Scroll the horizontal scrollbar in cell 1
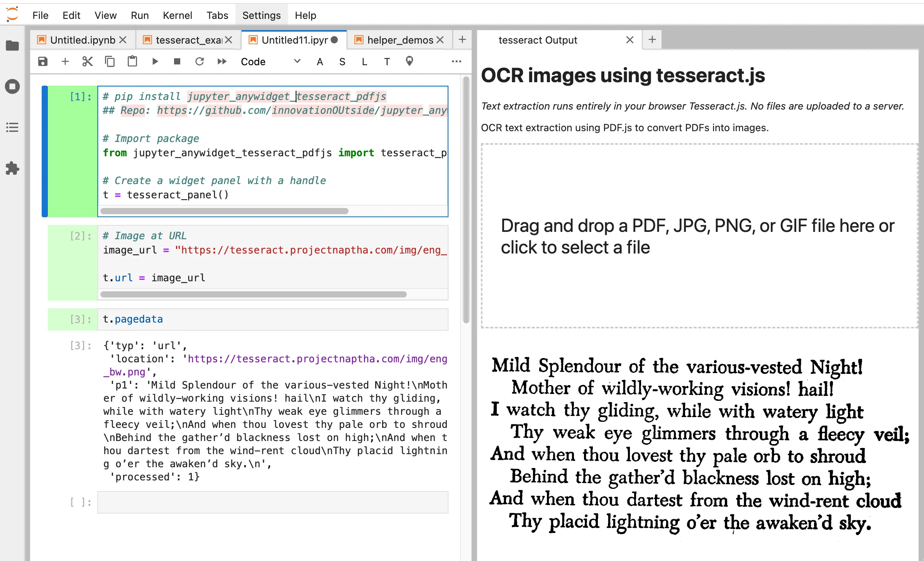The width and height of the screenshot is (924, 561). pos(224,211)
